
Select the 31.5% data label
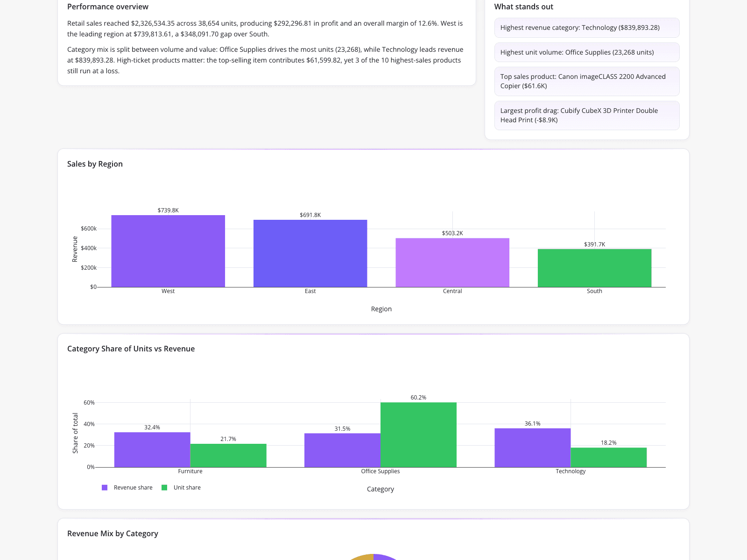coord(342,429)
